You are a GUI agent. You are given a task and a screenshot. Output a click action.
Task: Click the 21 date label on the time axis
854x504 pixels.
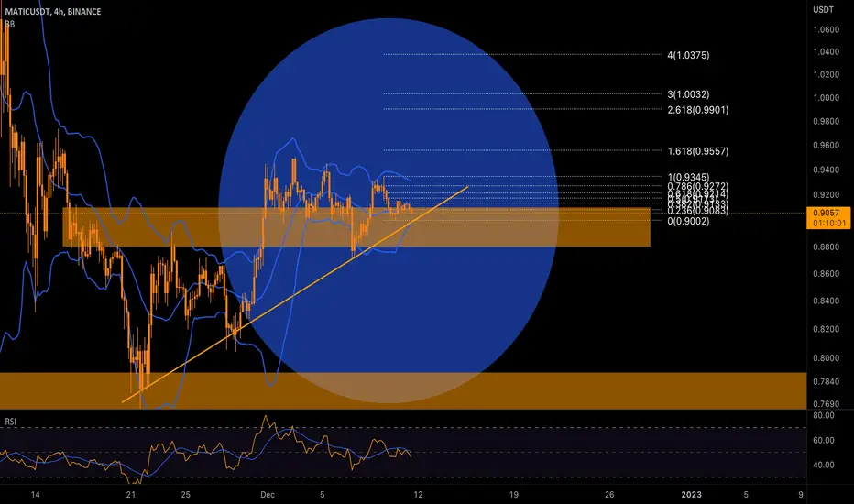pos(131,495)
